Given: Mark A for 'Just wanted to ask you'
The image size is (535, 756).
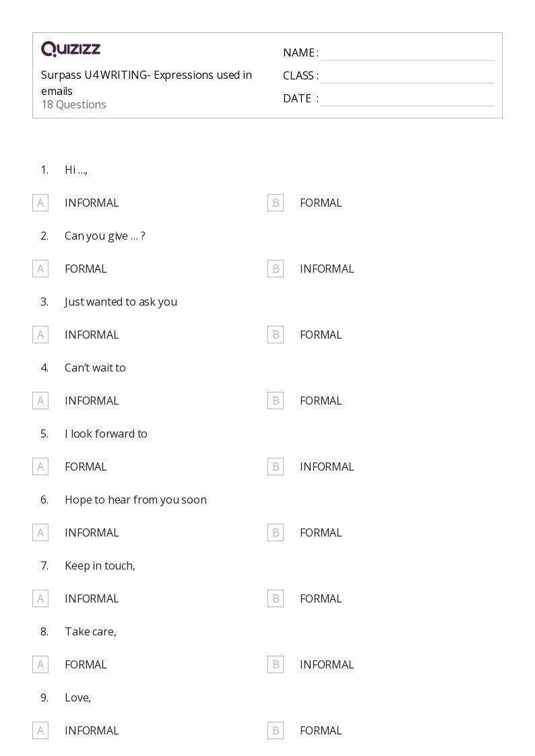Looking at the screenshot, I should tap(40, 335).
